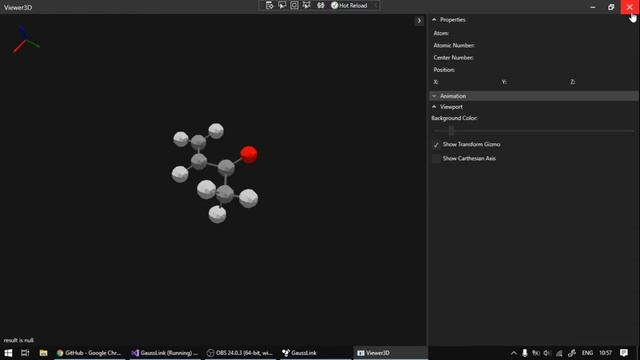Image resolution: width=640 pixels, height=360 pixels.
Task: Toggle Display Layout Adorners debug icon
Action: pyautogui.click(x=294, y=5)
